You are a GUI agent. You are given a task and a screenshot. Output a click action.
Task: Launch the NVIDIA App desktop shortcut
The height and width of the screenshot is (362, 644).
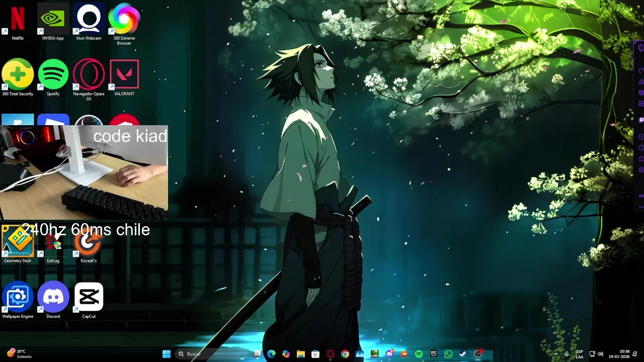click(x=53, y=22)
